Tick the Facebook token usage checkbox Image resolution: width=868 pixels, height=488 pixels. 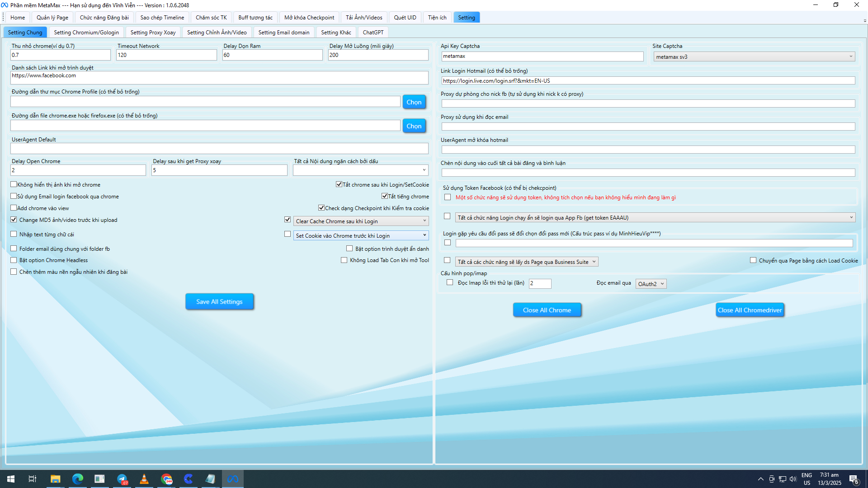point(448,197)
